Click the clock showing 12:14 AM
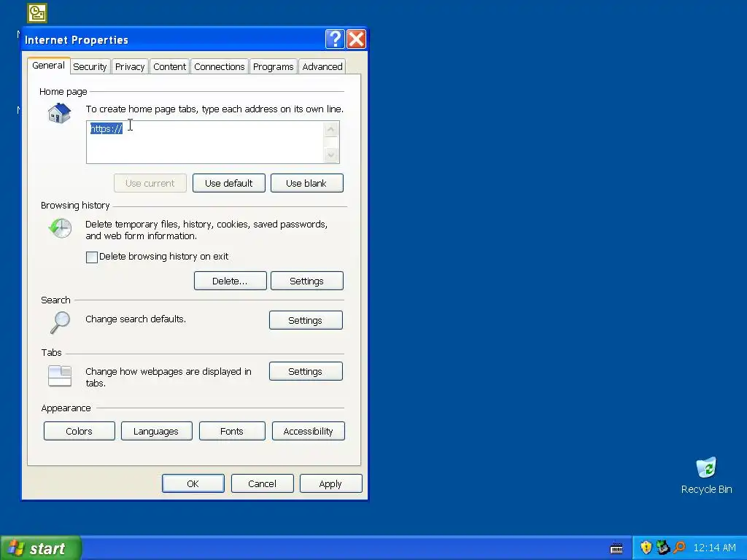Screen dimensions: 747x560 tap(714, 548)
